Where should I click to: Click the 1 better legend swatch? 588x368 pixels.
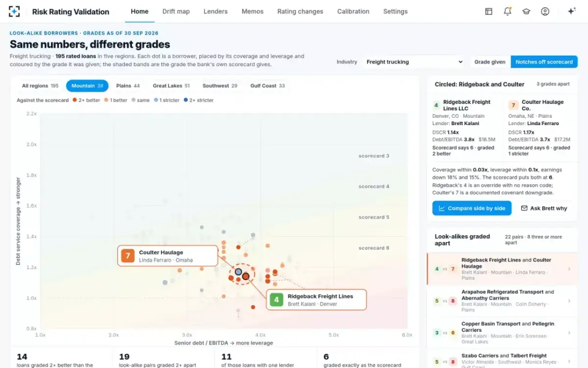[x=106, y=100]
